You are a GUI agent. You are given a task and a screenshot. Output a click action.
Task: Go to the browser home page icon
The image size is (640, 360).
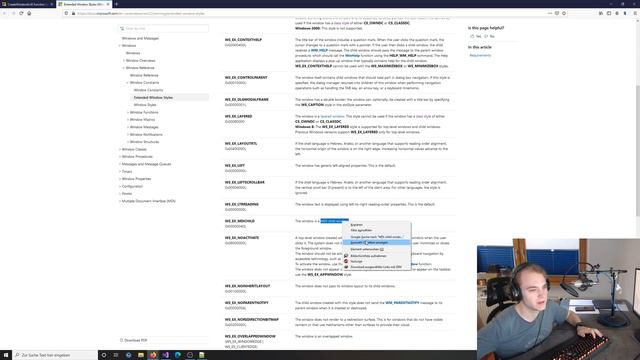pyautogui.click(x=29, y=13)
